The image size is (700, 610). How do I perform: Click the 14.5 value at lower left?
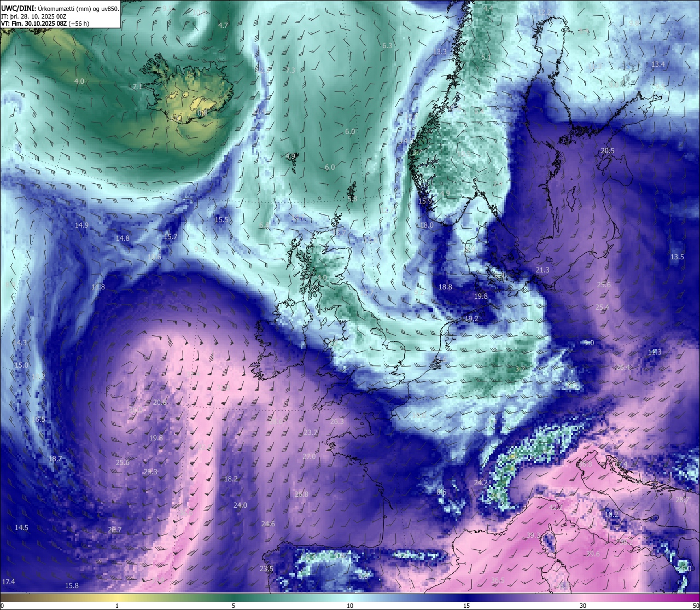click(21, 528)
